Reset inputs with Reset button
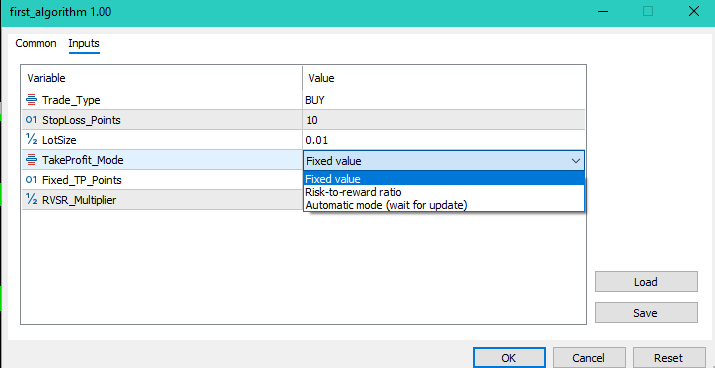The height and width of the screenshot is (368, 715). (668, 358)
